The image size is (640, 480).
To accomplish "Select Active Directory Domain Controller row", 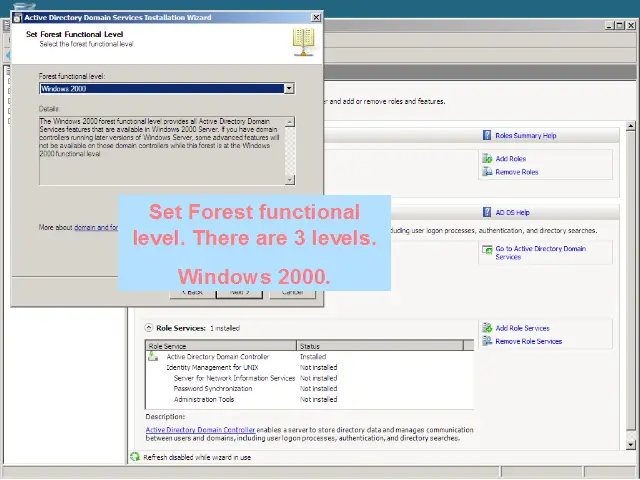I will point(309,357).
